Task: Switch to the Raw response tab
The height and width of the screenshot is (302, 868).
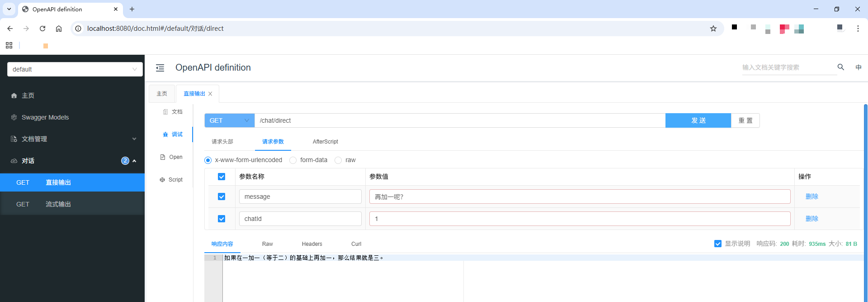Action: [x=268, y=244]
